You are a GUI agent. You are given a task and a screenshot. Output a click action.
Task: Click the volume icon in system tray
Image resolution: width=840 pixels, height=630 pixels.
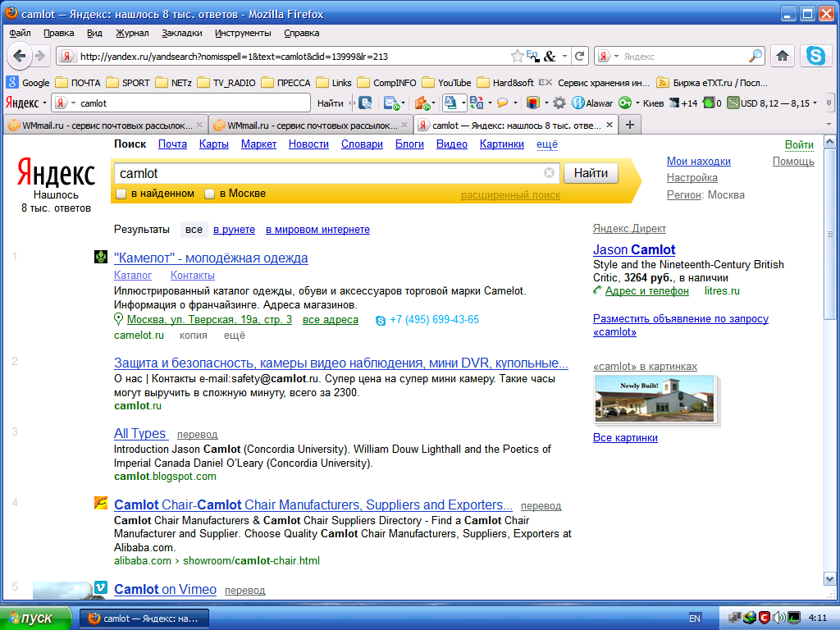779,618
